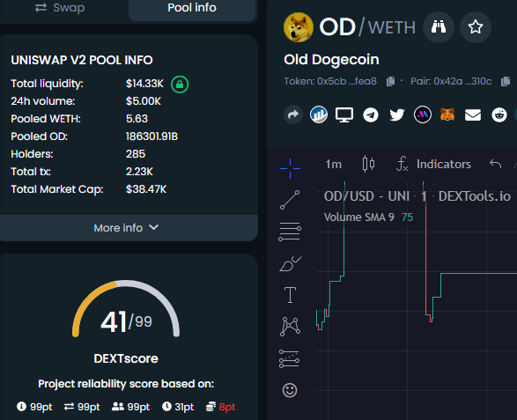Open the Telegram link
Viewport: 517px width, 420px height.
tap(371, 115)
